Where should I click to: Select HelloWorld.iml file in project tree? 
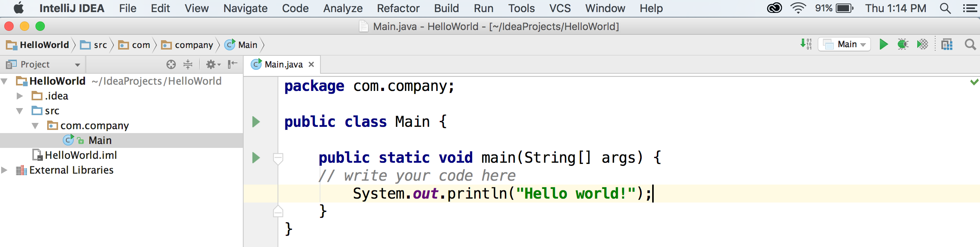click(x=121, y=155)
